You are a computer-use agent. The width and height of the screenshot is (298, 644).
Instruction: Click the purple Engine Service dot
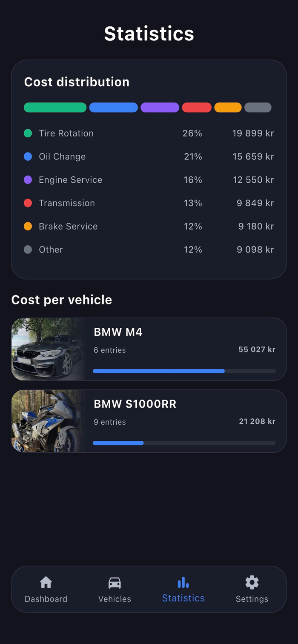tap(28, 180)
